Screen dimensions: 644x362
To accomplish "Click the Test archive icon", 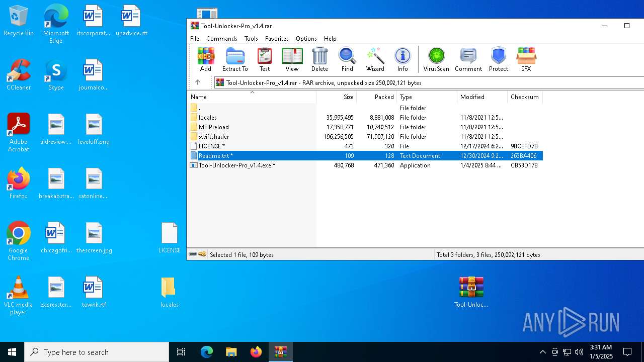I will [x=265, y=60].
